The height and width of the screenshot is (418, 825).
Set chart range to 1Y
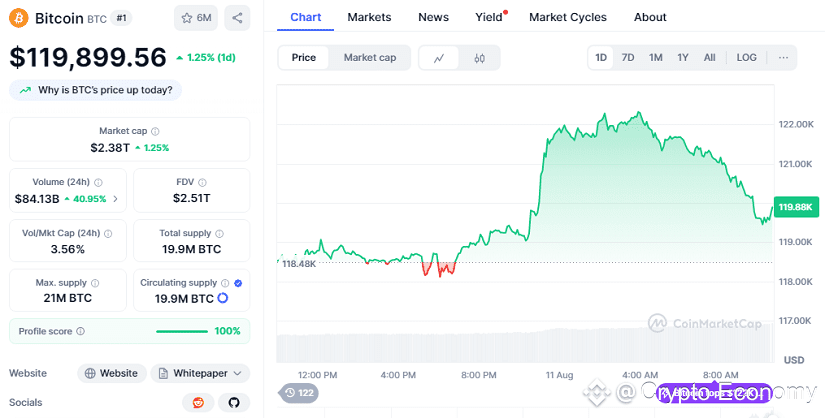[x=683, y=57]
